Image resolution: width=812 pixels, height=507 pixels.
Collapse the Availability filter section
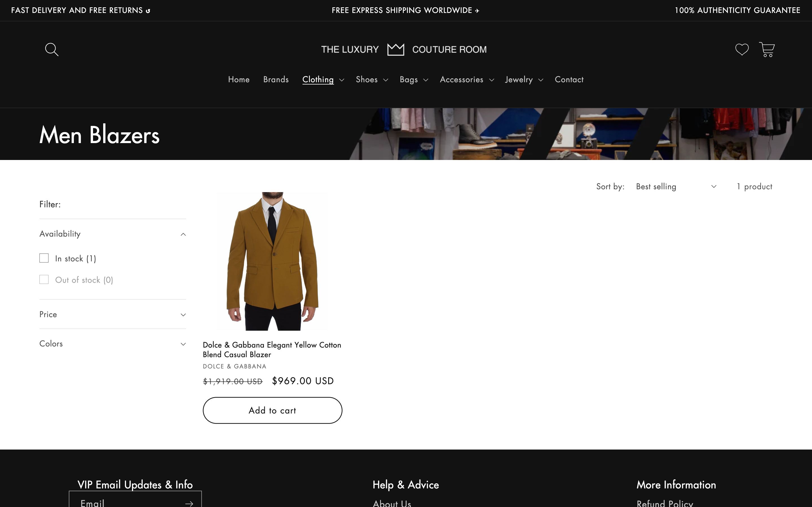tap(183, 234)
